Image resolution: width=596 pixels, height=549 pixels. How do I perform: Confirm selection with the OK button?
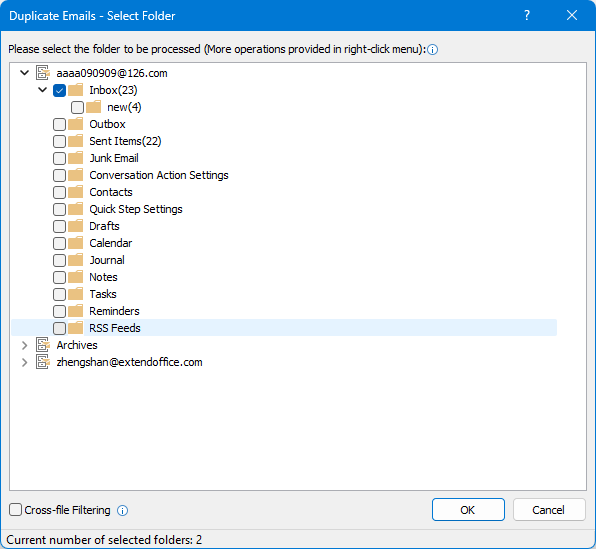[x=468, y=510]
